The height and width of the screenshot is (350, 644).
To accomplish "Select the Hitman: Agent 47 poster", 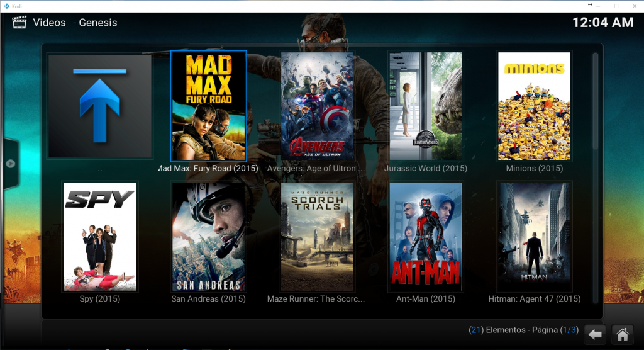I will tap(534, 237).
